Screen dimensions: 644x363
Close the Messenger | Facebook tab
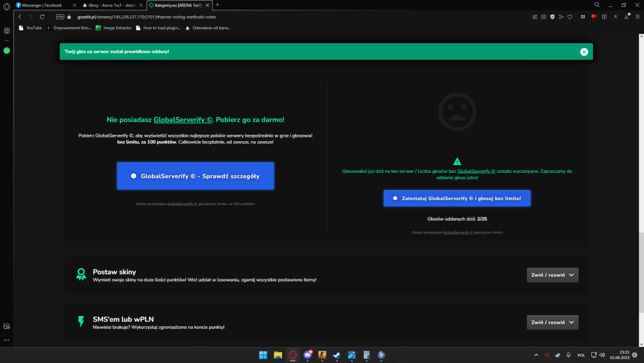(74, 5)
